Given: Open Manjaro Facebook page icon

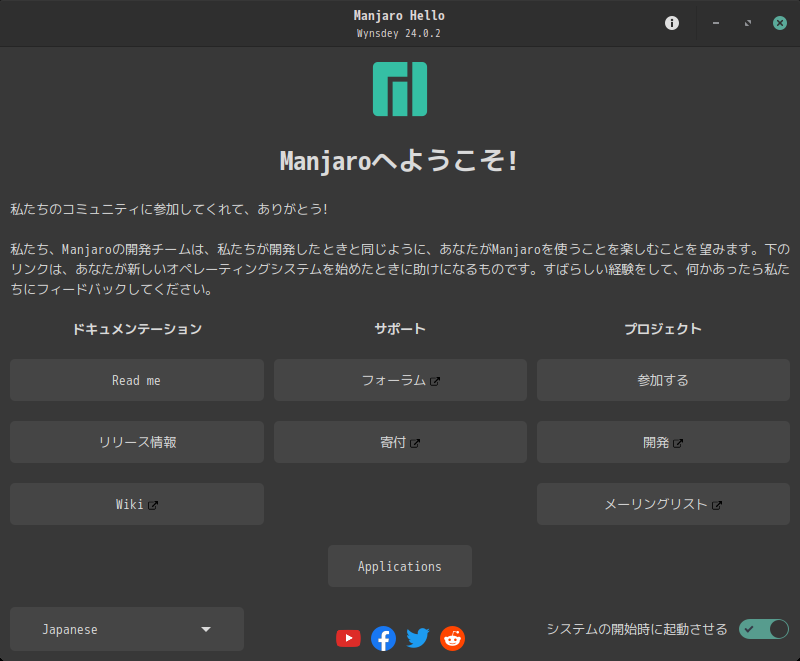Looking at the screenshot, I should point(383,638).
